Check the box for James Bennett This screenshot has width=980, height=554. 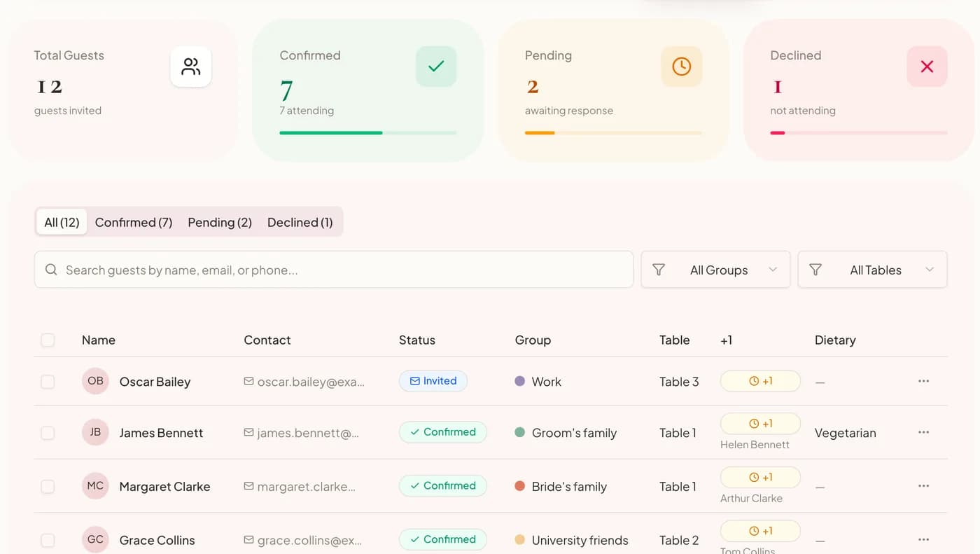(x=48, y=433)
